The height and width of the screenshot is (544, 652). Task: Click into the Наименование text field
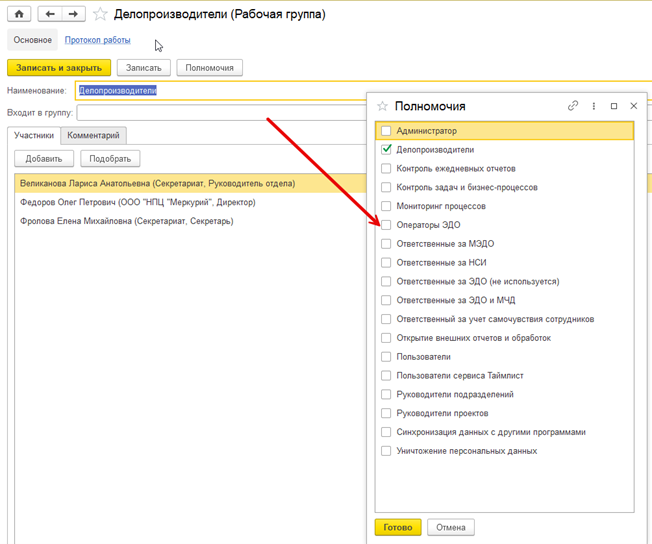(x=220, y=90)
